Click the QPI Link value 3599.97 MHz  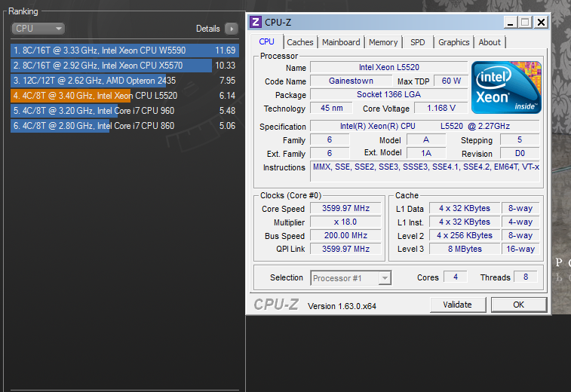345,249
